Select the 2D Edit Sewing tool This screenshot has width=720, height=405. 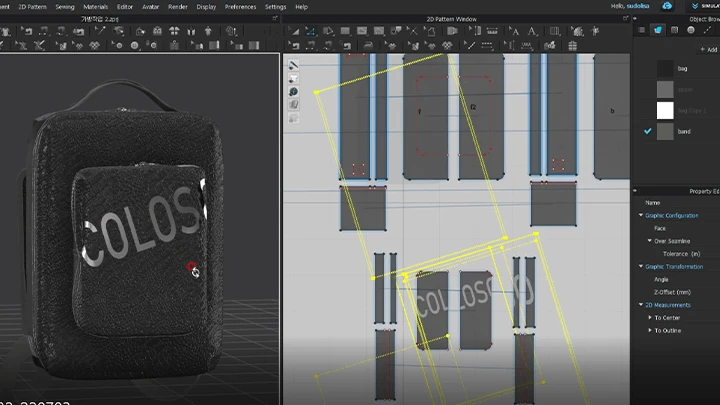pos(294,46)
